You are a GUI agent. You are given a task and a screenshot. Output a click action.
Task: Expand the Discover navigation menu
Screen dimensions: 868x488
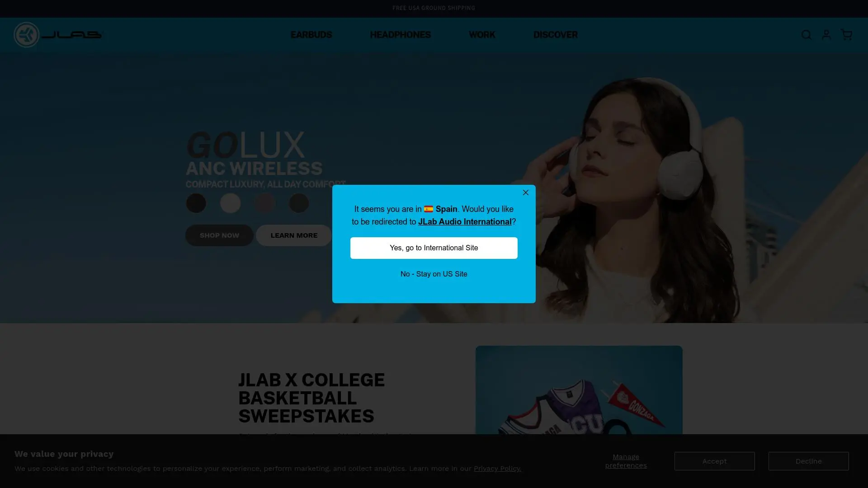pos(555,35)
